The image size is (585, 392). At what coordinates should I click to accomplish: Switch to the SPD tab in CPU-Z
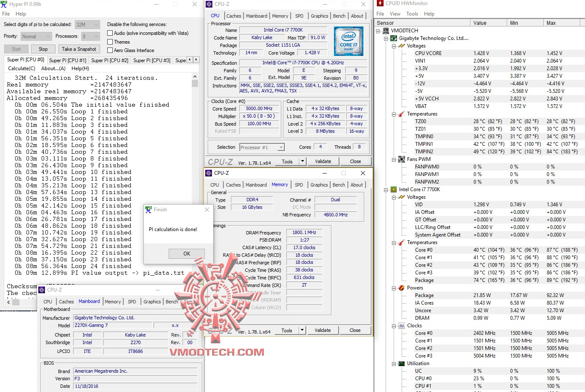pos(299,16)
